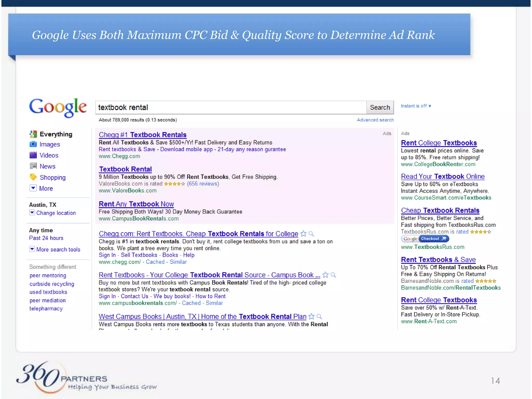This screenshot has width=532, height=399.
Task: Open Rent Any Textbook Now ad
Action: point(136,204)
